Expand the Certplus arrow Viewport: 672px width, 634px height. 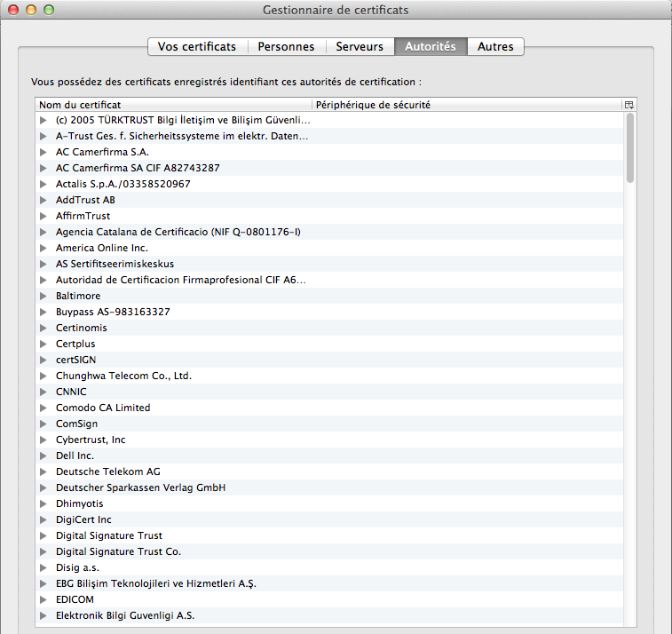(x=43, y=344)
